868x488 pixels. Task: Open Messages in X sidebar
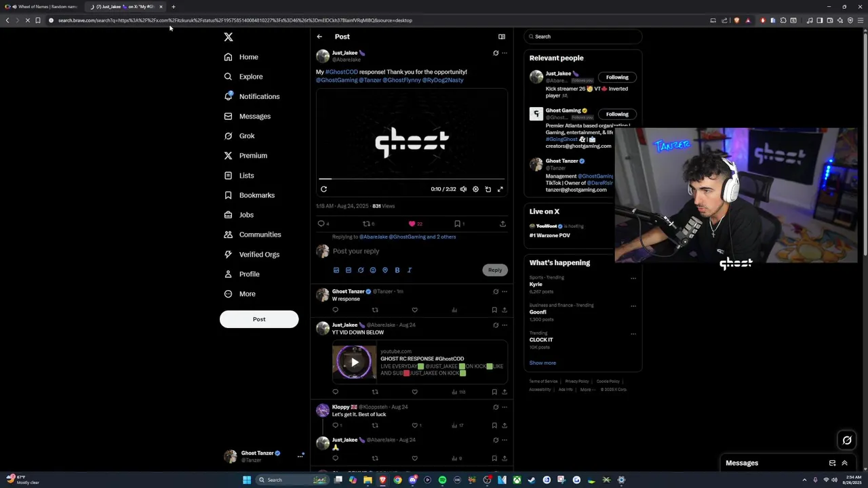point(248,116)
